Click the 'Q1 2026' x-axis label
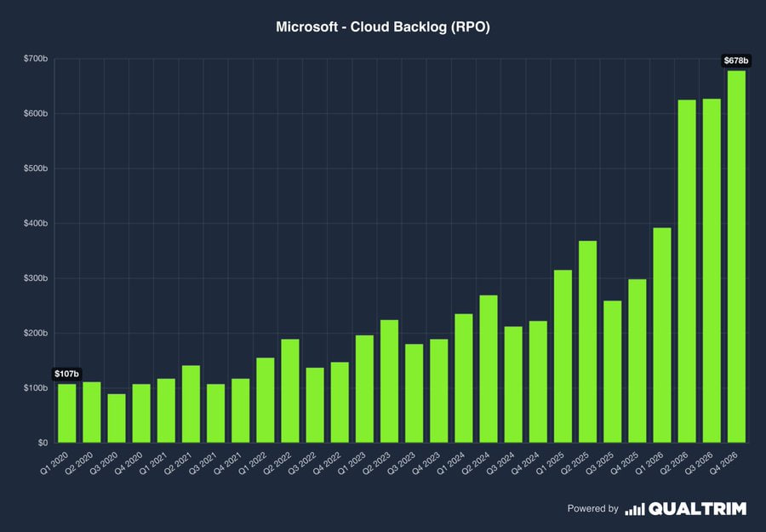The width and height of the screenshot is (766, 532). pyautogui.click(x=650, y=463)
